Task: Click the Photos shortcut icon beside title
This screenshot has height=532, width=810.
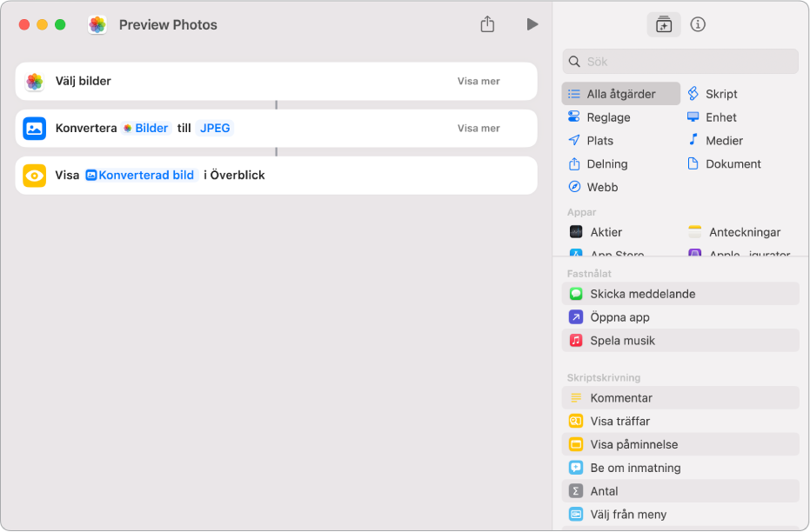Action: pos(97,24)
